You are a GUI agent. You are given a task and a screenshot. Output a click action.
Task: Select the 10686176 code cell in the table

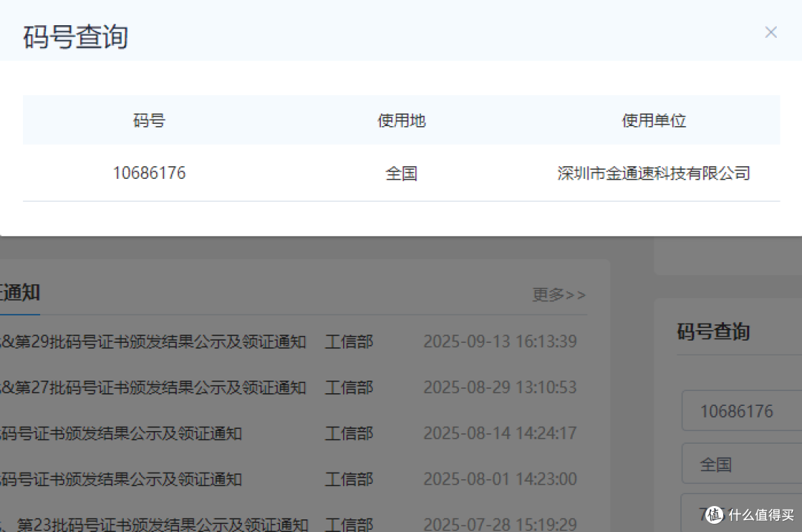(149, 173)
